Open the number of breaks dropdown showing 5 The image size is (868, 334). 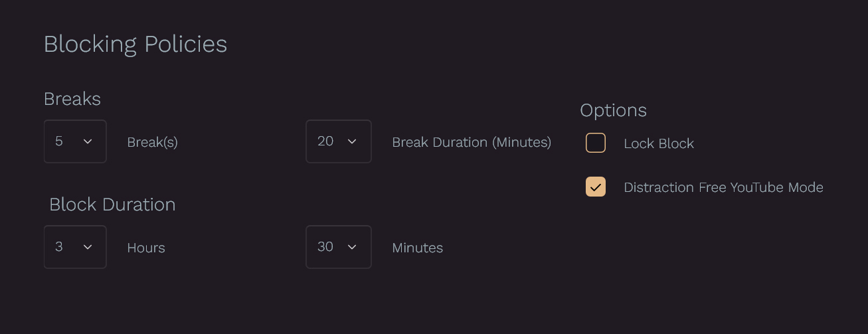click(75, 141)
